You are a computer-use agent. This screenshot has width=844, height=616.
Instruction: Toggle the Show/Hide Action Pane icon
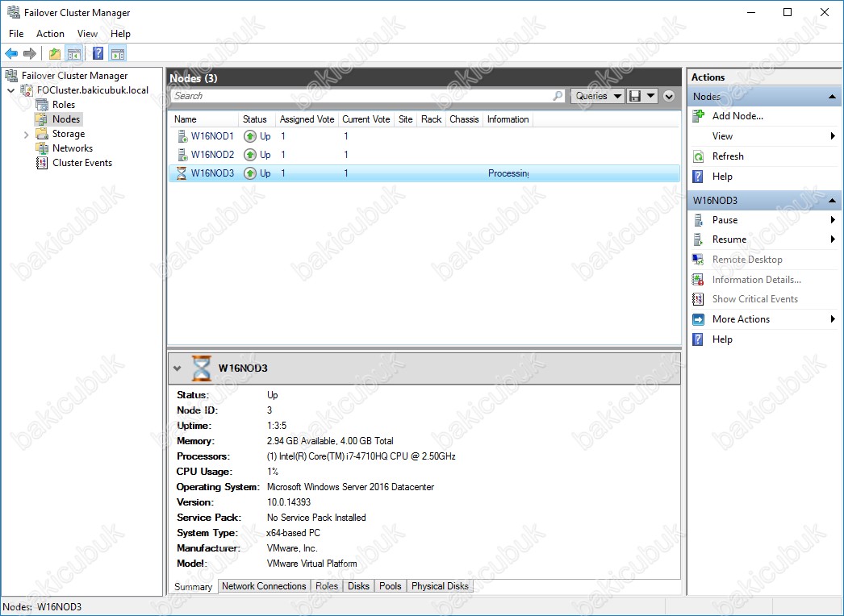click(117, 53)
